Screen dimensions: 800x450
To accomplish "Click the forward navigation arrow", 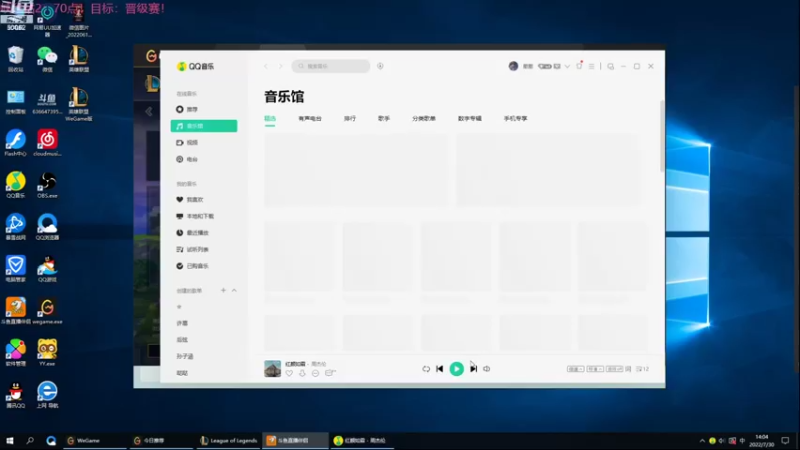I will point(280,66).
